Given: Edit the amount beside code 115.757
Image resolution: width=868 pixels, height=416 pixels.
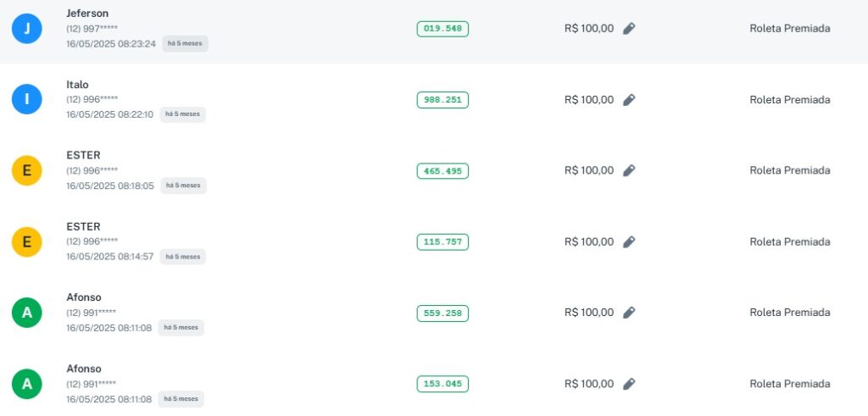Looking at the screenshot, I should coord(629,242).
